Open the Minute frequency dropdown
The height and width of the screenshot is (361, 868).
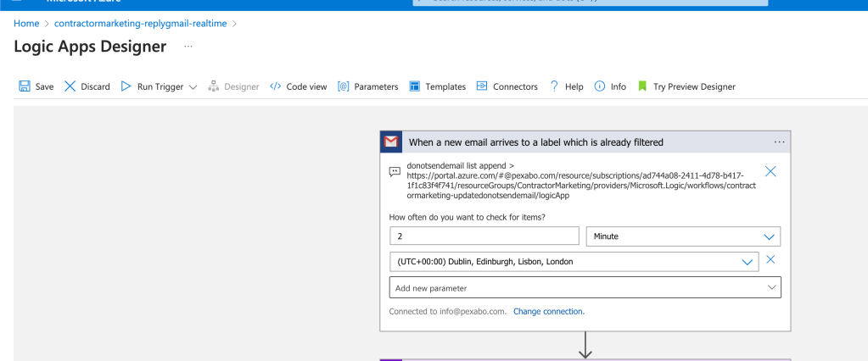point(683,236)
